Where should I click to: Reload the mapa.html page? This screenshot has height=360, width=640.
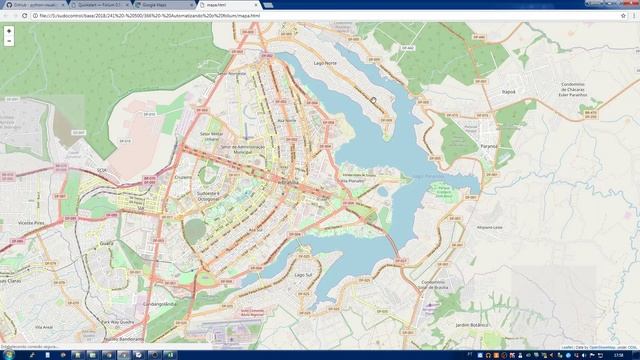coord(24,16)
